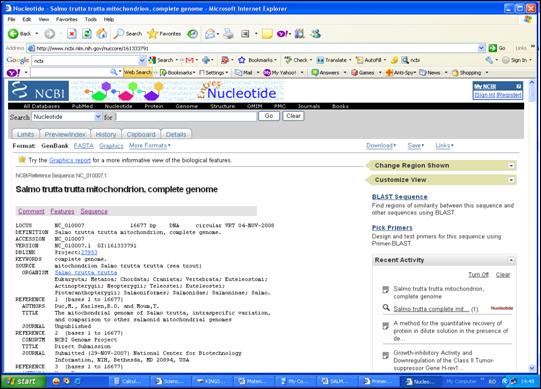Click the Refresh page icon
The image size is (541, 389).
pyautogui.click(x=87, y=33)
